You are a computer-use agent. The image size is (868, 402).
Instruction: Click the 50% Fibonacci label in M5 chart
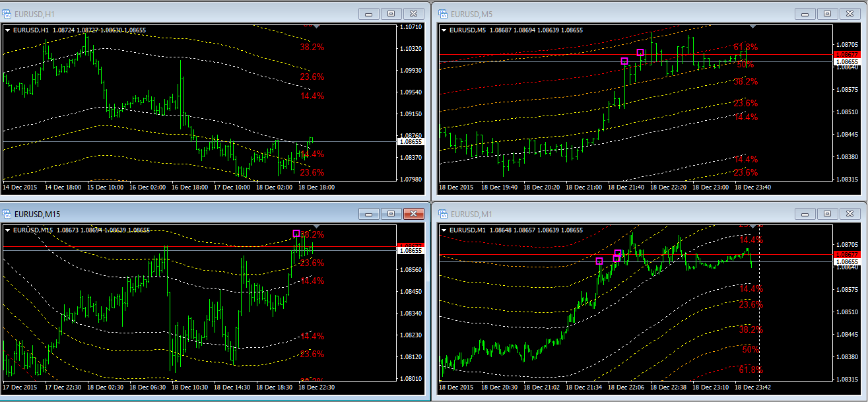(x=745, y=65)
